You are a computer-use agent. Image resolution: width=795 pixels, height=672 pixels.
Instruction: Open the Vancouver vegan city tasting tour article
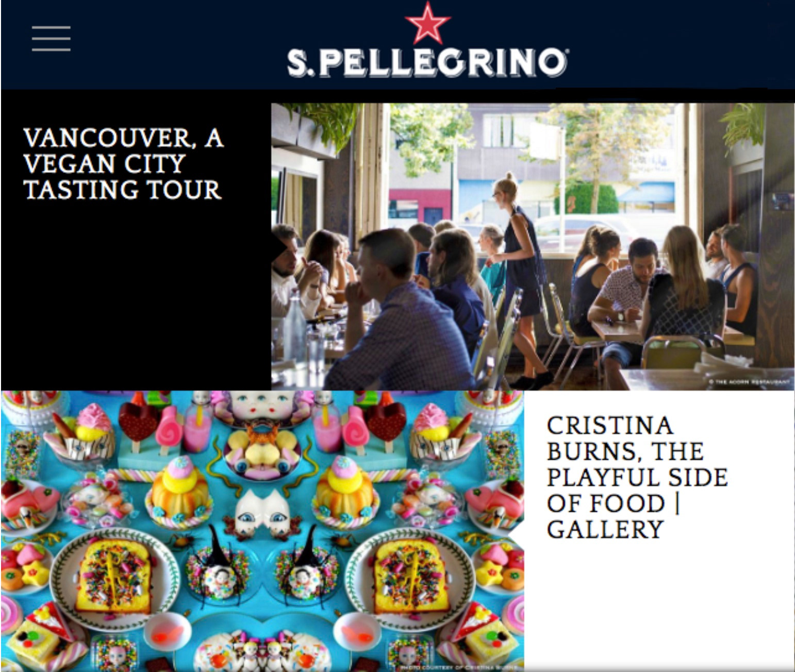pos(123,164)
